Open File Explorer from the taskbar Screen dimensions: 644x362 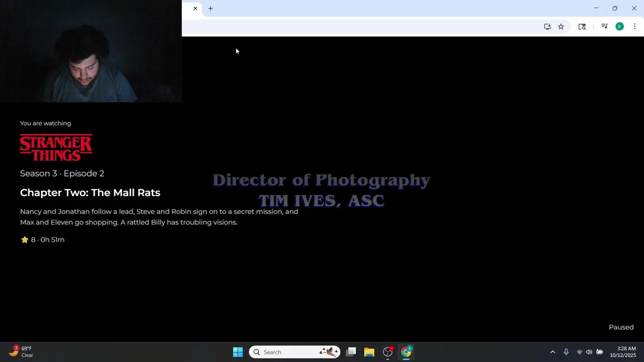369,352
